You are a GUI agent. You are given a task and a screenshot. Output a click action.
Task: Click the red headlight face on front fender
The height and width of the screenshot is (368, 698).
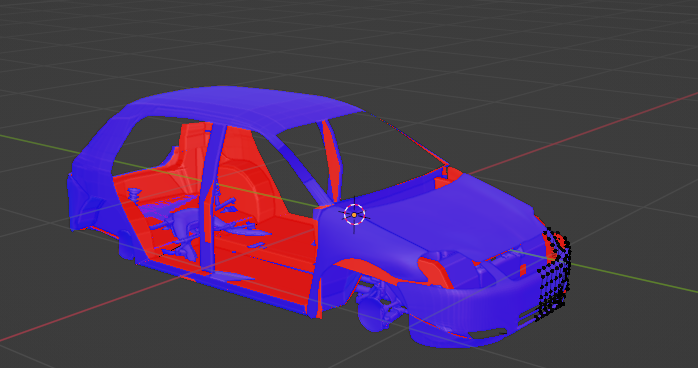pyautogui.click(x=437, y=272)
